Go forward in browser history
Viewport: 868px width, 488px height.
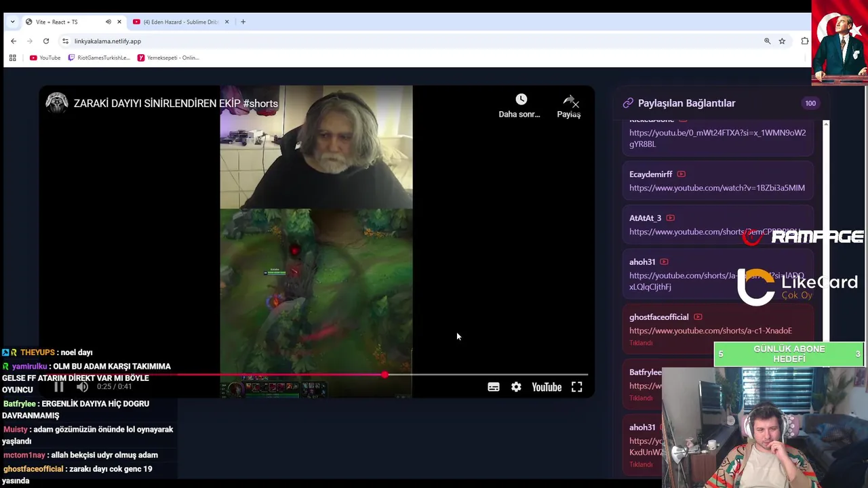29,41
